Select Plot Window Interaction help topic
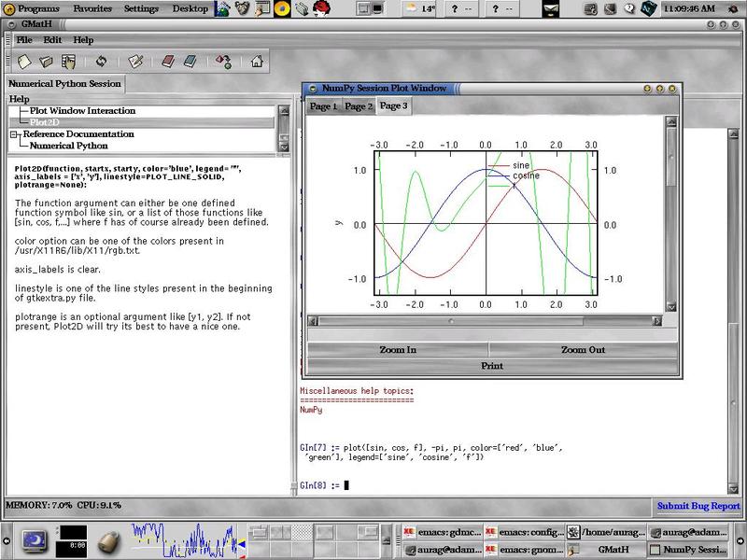The width and height of the screenshot is (747, 560). pos(82,110)
